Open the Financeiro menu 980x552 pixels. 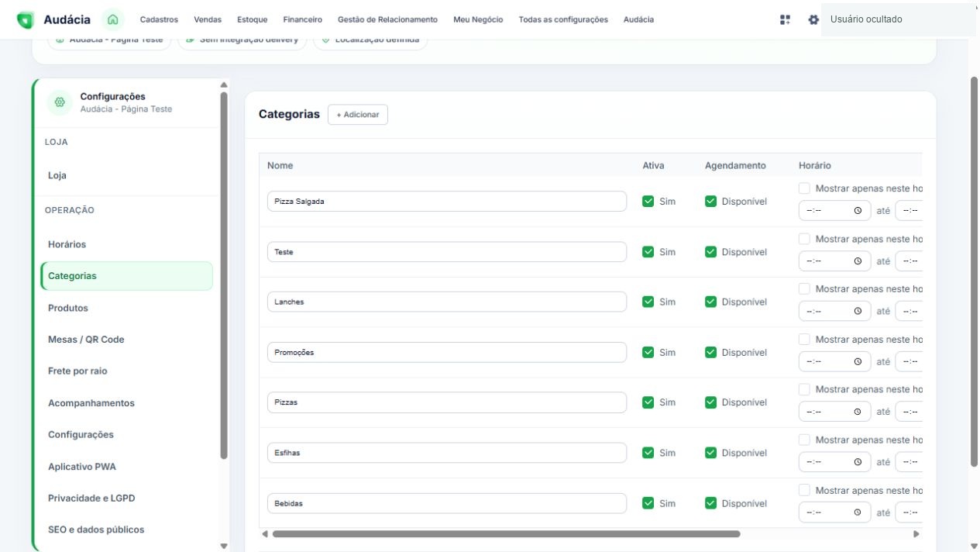coord(303,19)
